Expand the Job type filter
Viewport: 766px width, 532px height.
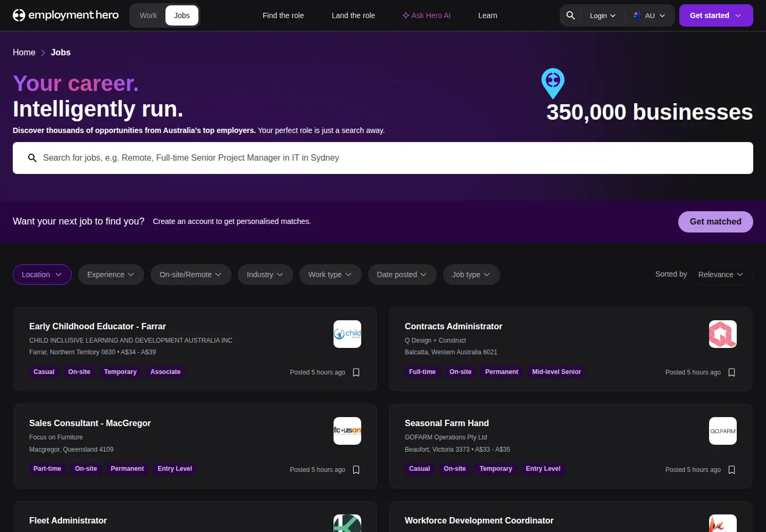471,275
